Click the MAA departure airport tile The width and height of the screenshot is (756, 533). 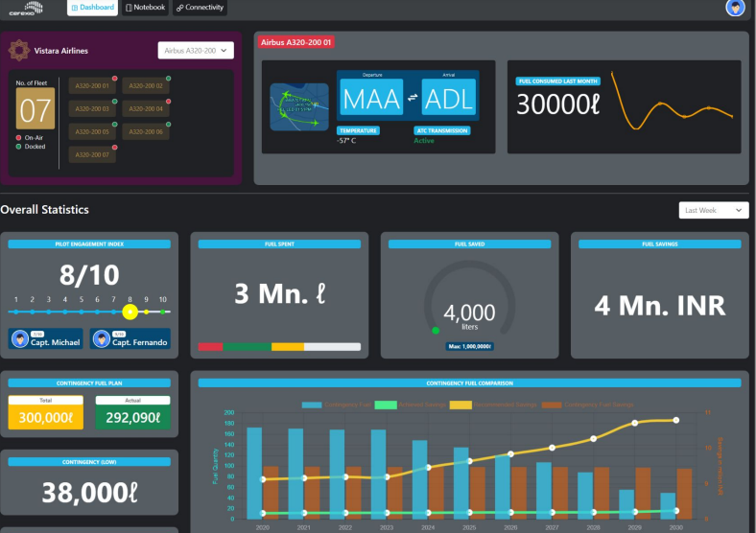tap(371, 98)
